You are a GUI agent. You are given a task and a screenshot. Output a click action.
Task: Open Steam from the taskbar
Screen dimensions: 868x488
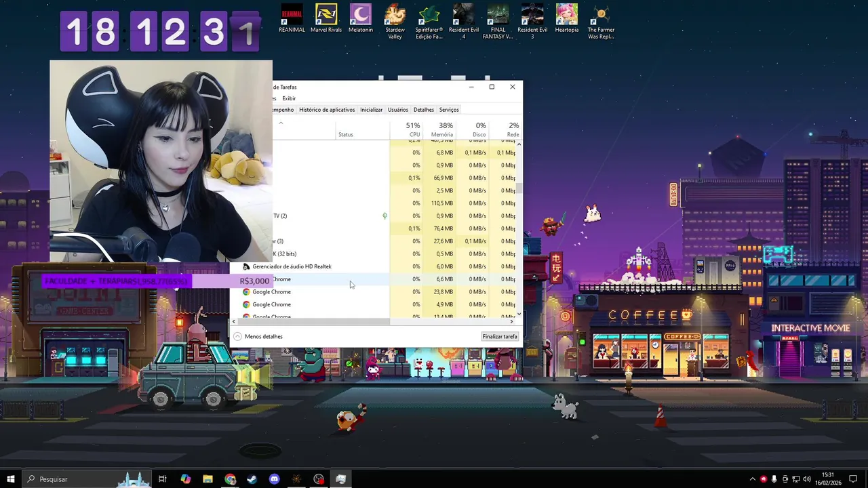coord(252,479)
